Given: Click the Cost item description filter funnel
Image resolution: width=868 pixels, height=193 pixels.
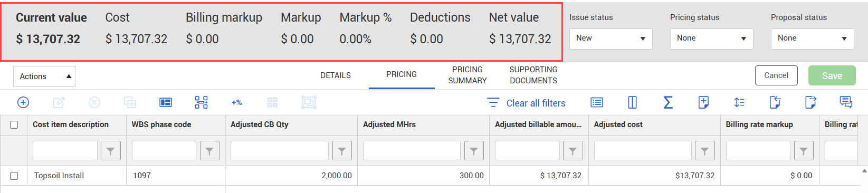Looking at the screenshot, I should pyautogui.click(x=111, y=151).
